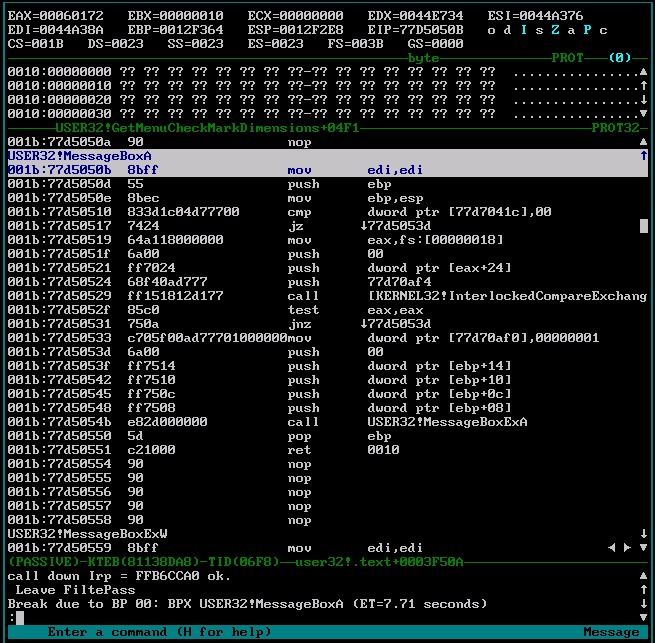Select data row 0010:00000000
655x643 pixels.
click(324, 72)
